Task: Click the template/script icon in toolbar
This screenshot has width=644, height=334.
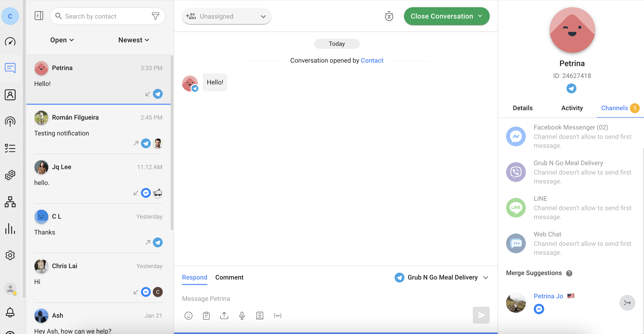Action: point(259,315)
